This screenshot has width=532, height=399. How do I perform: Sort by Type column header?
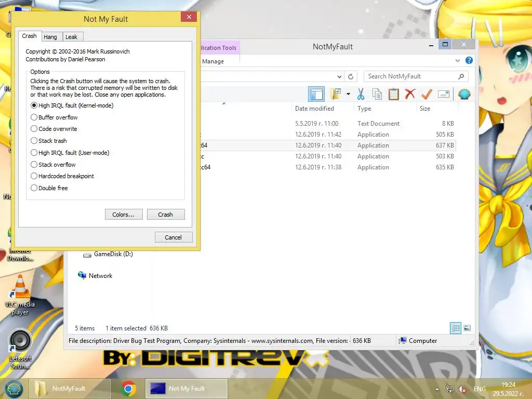(x=385, y=109)
